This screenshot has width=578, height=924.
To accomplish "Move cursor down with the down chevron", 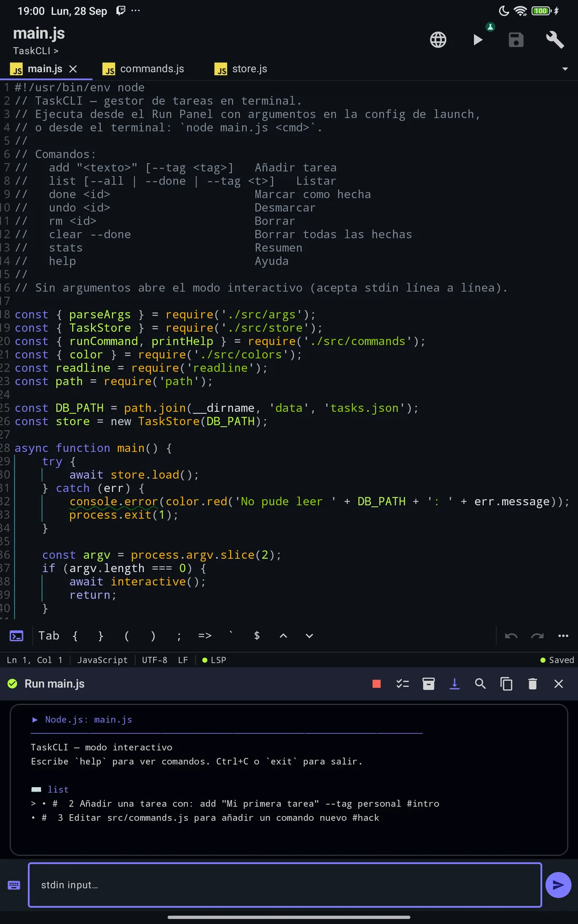I will coord(309,636).
